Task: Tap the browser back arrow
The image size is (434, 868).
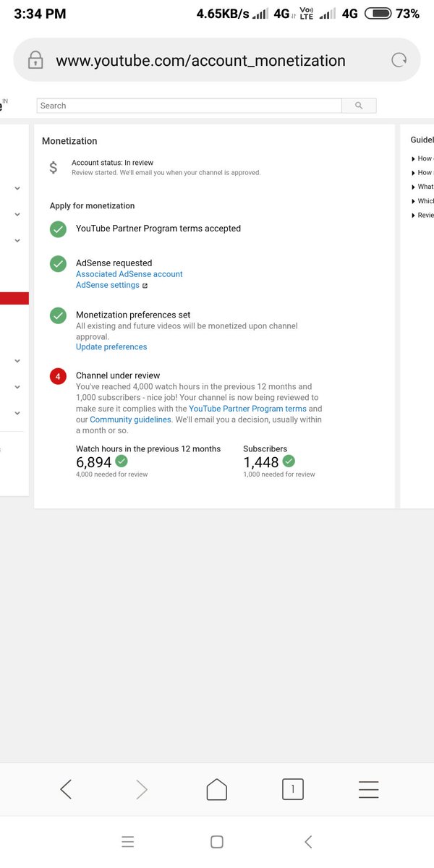Action: pyautogui.click(x=66, y=789)
